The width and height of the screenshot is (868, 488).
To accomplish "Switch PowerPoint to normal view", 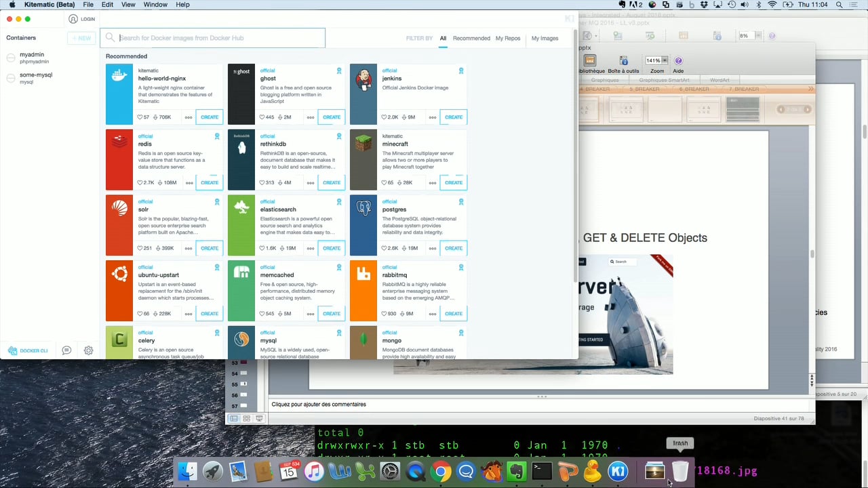I will point(234,419).
